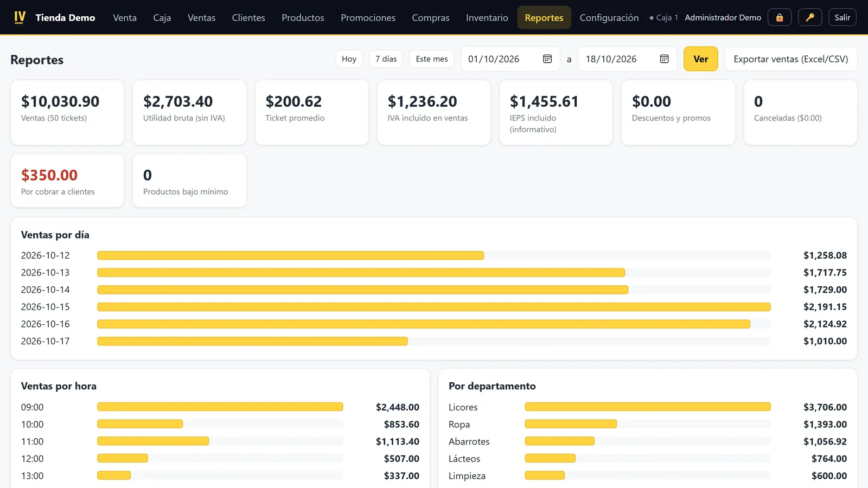Go to Compras
This screenshot has height=488, width=868.
coord(431,17)
